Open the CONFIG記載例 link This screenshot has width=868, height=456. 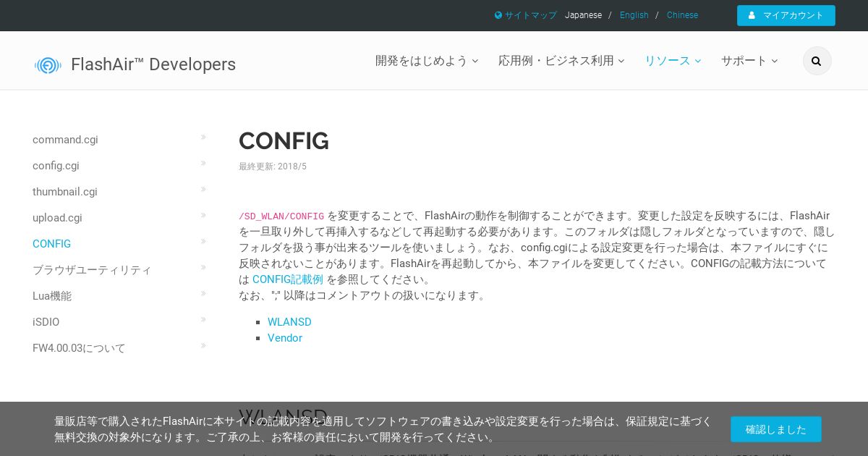point(288,279)
